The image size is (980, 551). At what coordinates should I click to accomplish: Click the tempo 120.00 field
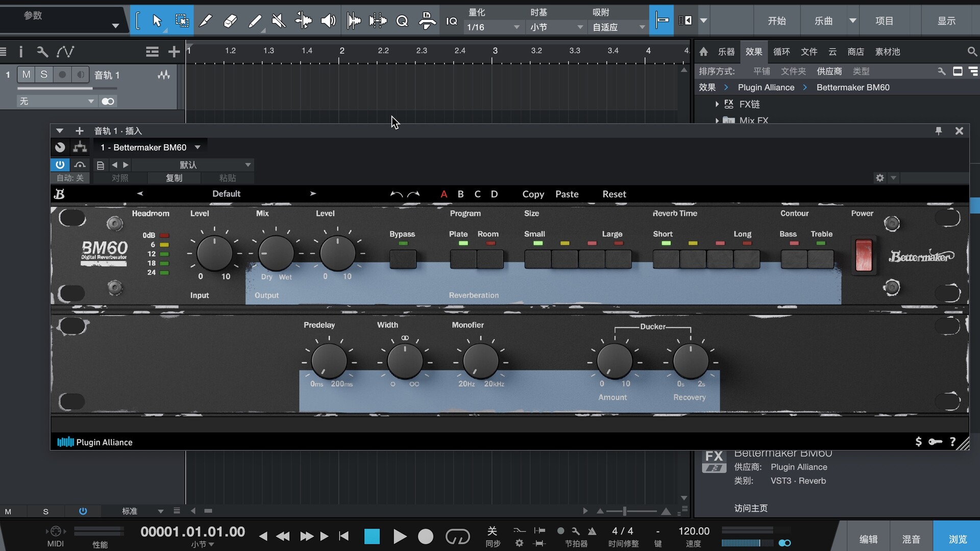[x=694, y=531]
